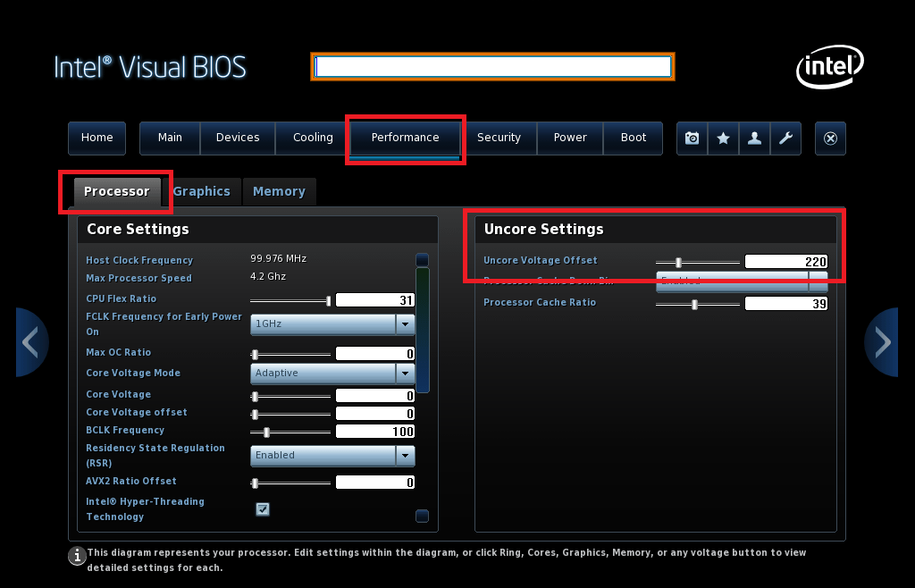Exit BIOS with the X icon
This screenshot has width=915, height=588.
[x=830, y=139]
